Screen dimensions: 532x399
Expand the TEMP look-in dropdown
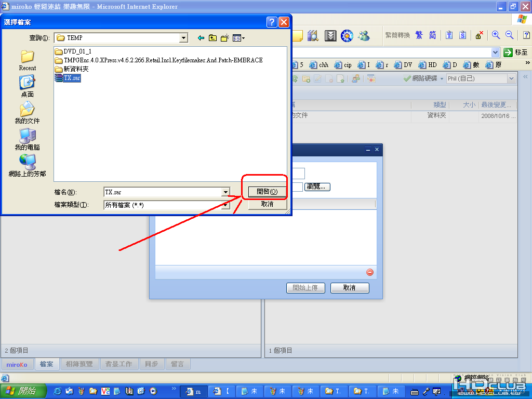[x=183, y=37]
